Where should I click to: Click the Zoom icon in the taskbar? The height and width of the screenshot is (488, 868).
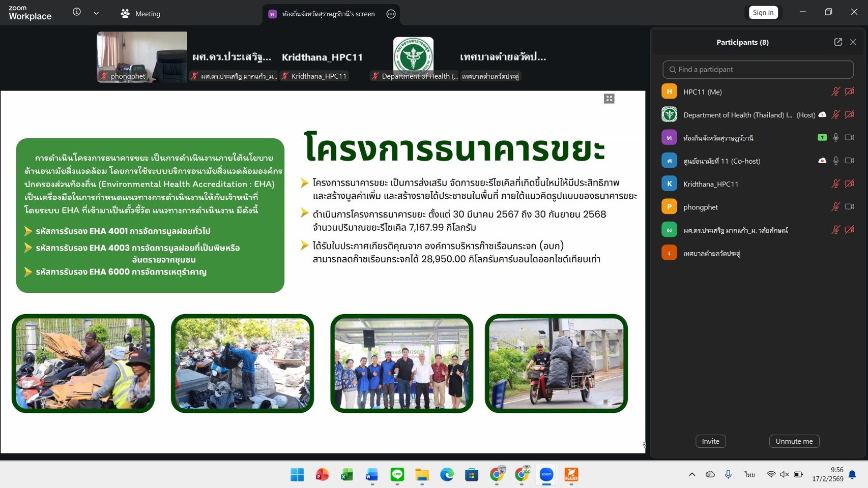(546, 475)
